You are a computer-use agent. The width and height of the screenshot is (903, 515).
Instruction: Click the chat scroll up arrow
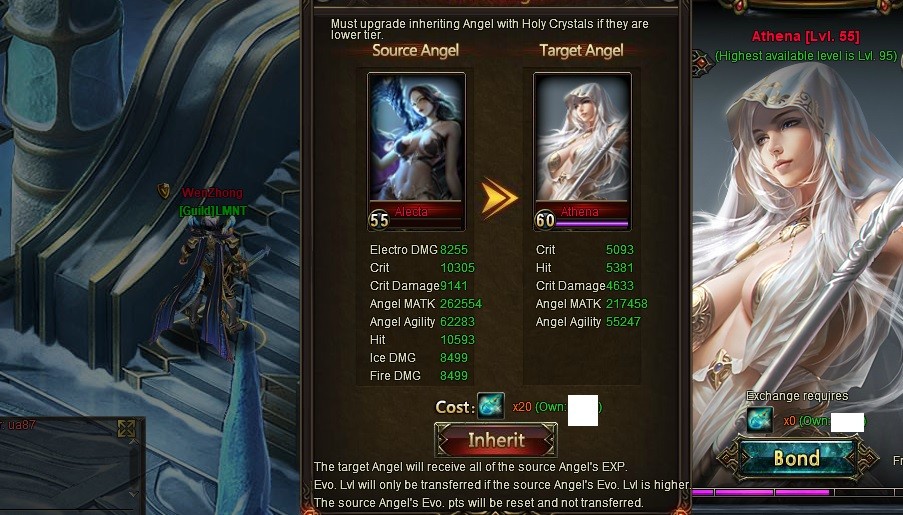134,442
